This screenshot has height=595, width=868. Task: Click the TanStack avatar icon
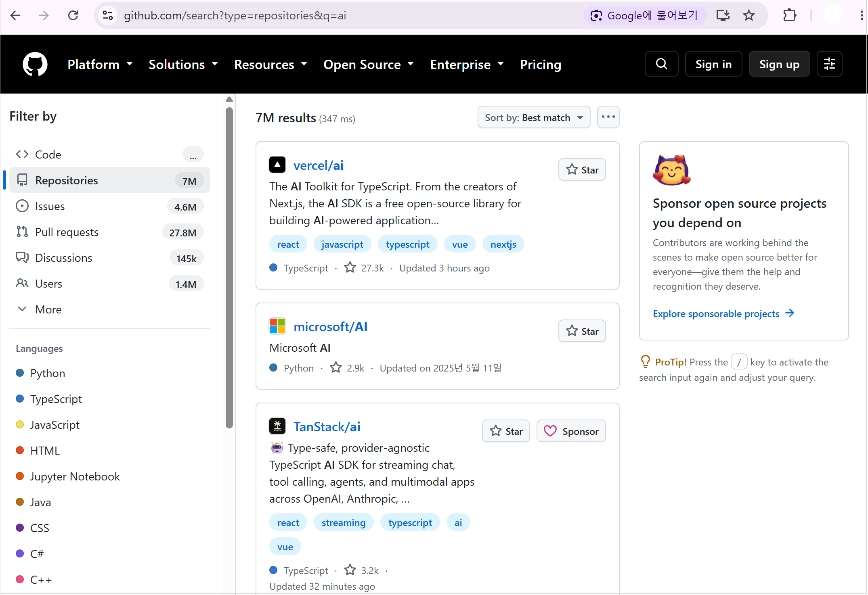click(277, 426)
